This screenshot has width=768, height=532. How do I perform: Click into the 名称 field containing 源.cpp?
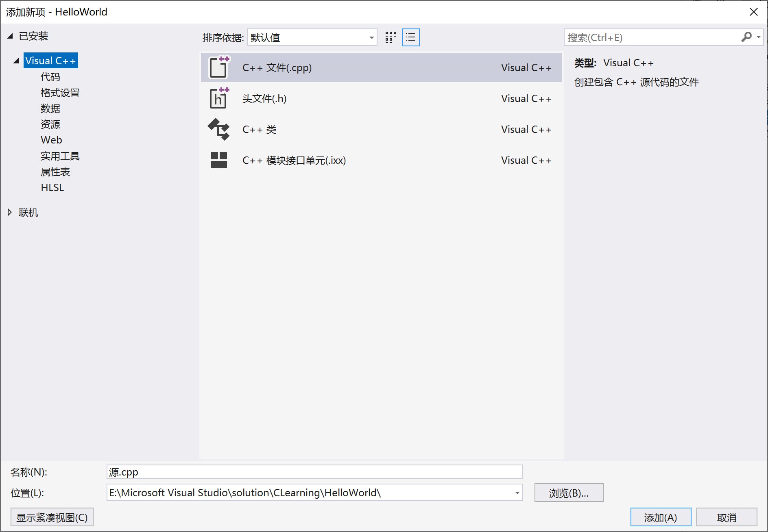(314, 472)
